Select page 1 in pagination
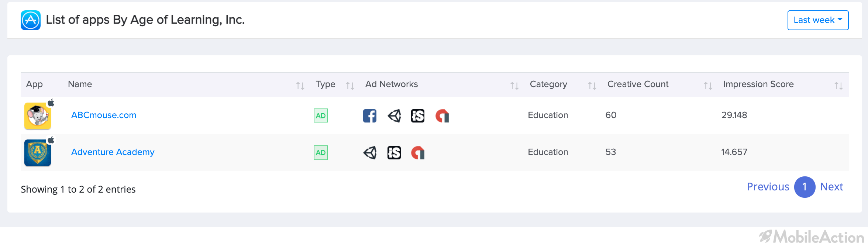The image size is (868, 245). [x=805, y=187]
